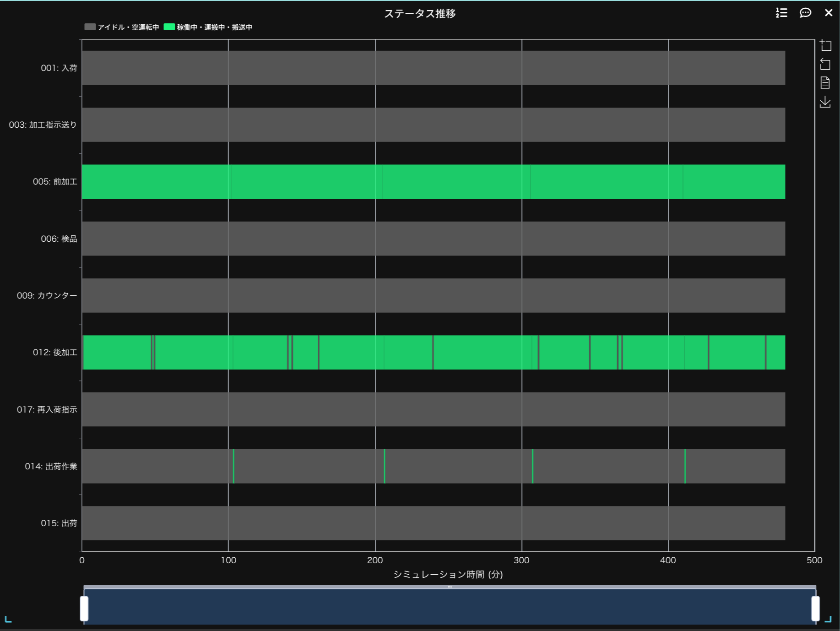Click the bottom-left corner resize handle

[8, 620]
